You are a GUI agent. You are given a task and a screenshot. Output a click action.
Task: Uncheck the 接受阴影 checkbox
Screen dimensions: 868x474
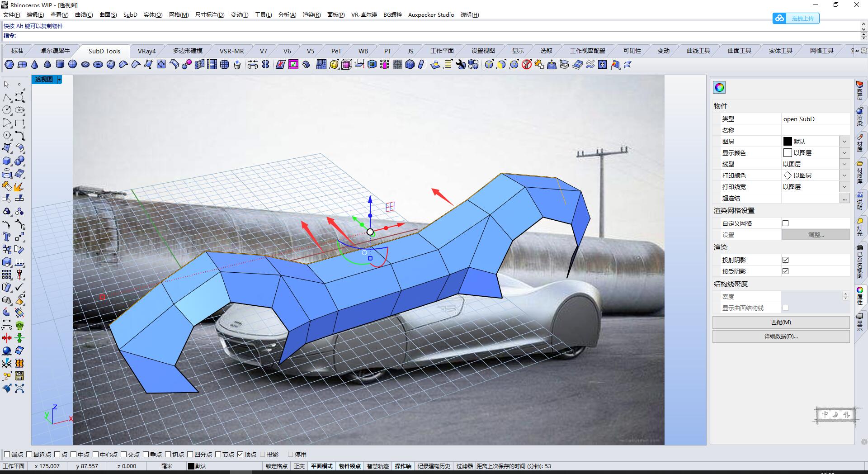coord(785,271)
